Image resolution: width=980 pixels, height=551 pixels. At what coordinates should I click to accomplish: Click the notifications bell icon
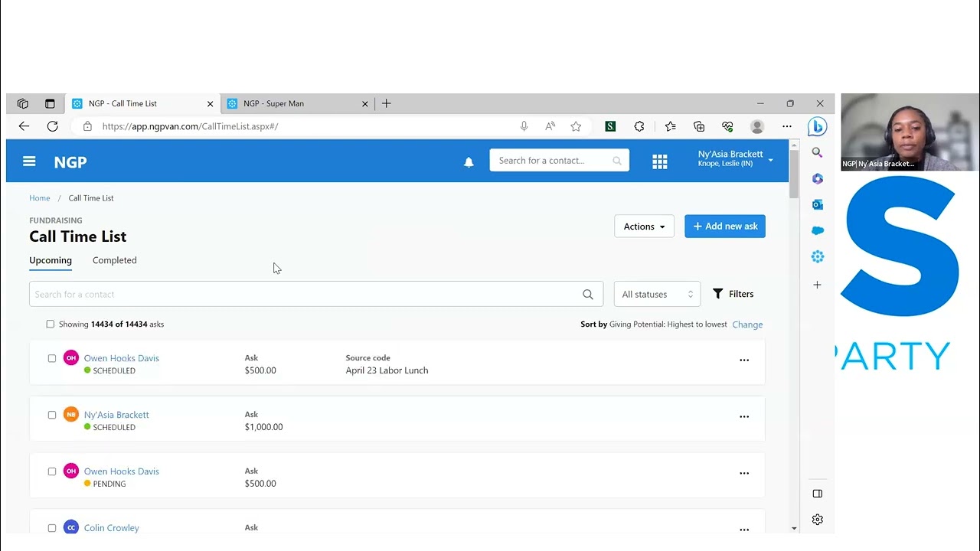(x=469, y=162)
